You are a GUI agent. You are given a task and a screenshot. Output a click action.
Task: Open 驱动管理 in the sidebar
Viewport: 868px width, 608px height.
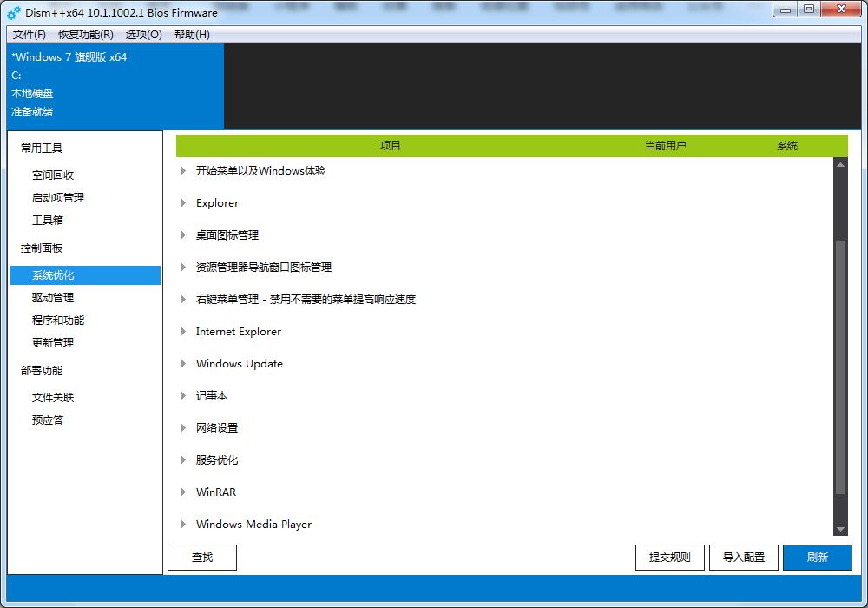pyautogui.click(x=53, y=298)
